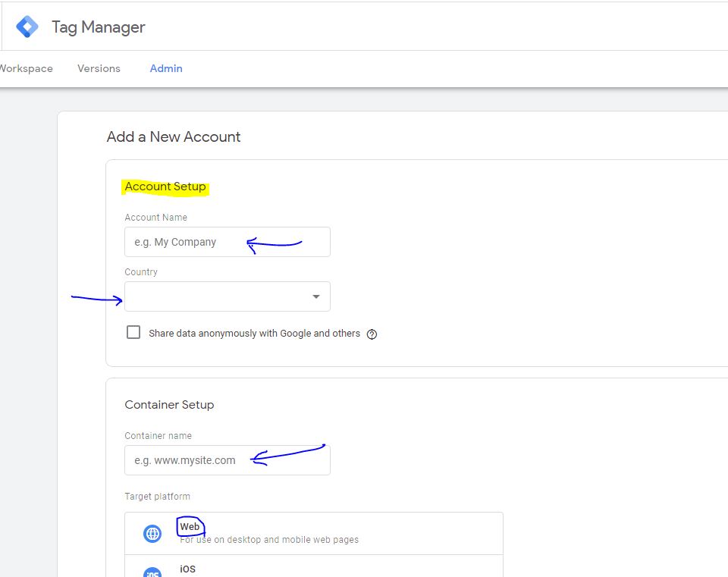Click the Target platform label

[158, 496]
